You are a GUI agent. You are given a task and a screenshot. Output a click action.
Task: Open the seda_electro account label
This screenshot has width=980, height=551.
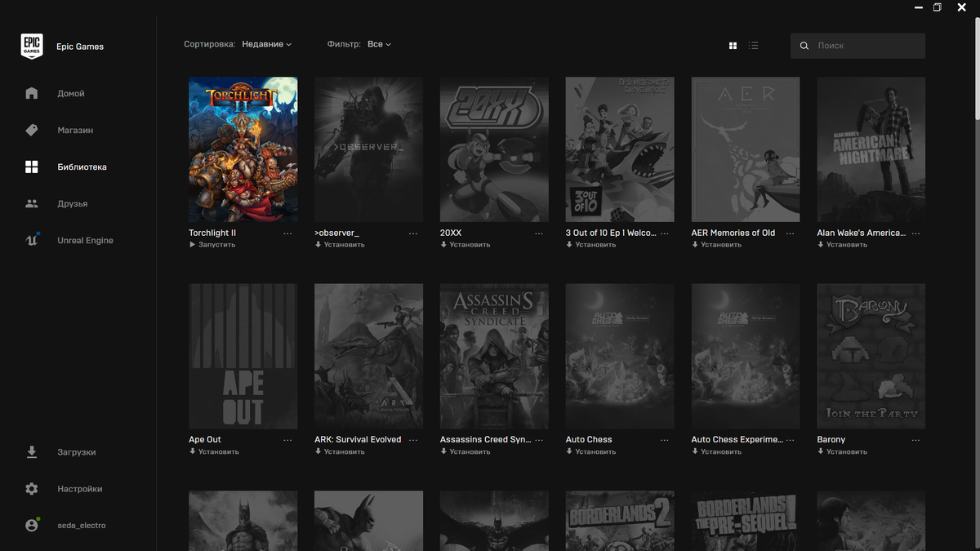pyautogui.click(x=82, y=525)
